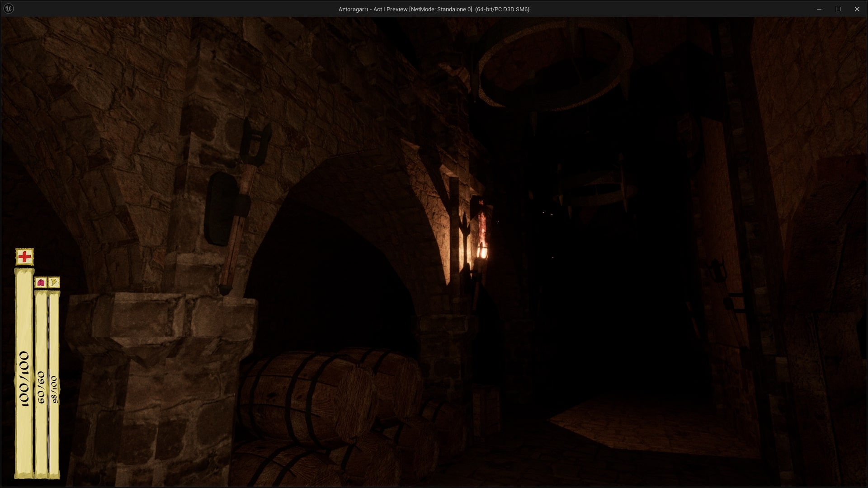The width and height of the screenshot is (868, 488).
Task: Click the glowing wall lantern
Action: (x=482, y=250)
